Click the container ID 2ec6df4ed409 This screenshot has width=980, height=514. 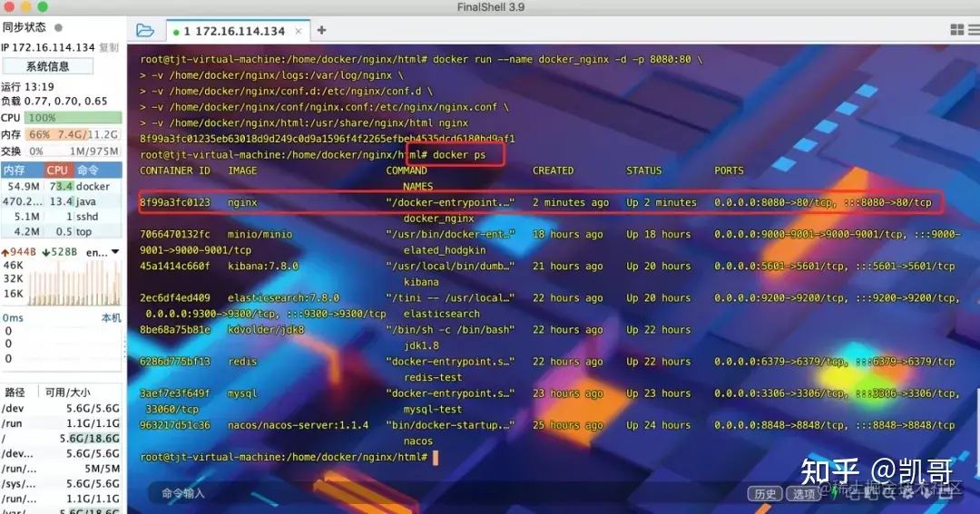coord(175,298)
